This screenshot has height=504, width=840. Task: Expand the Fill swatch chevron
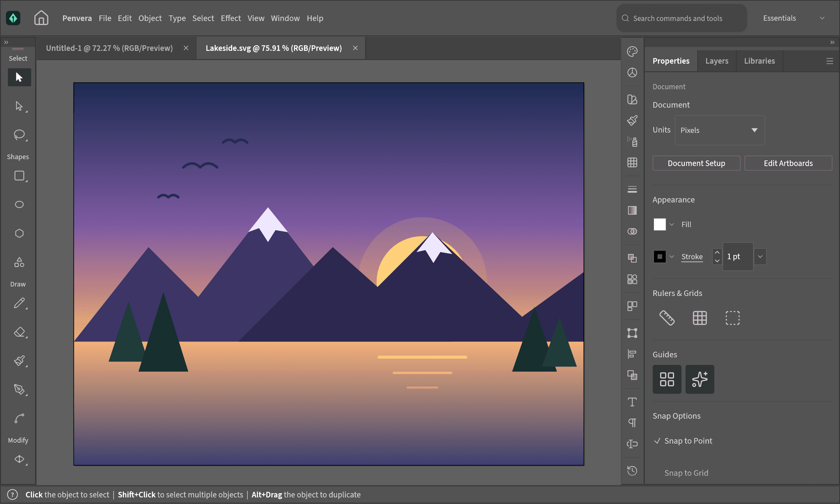pos(672,224)
